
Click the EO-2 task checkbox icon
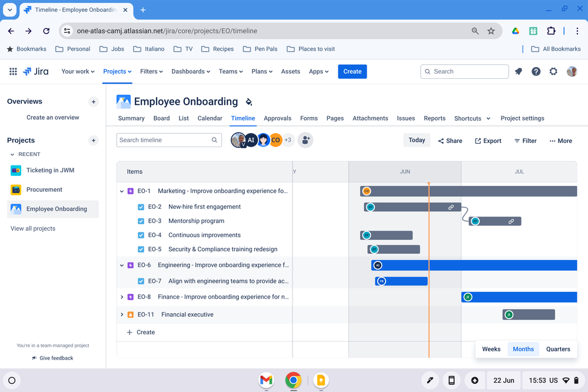(x=141, y=207)
